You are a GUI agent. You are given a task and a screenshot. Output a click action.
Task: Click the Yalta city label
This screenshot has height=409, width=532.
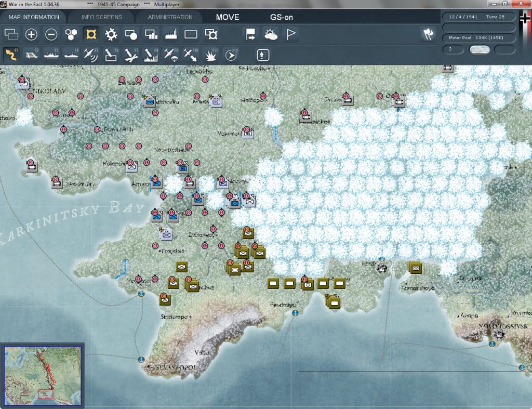202,353
